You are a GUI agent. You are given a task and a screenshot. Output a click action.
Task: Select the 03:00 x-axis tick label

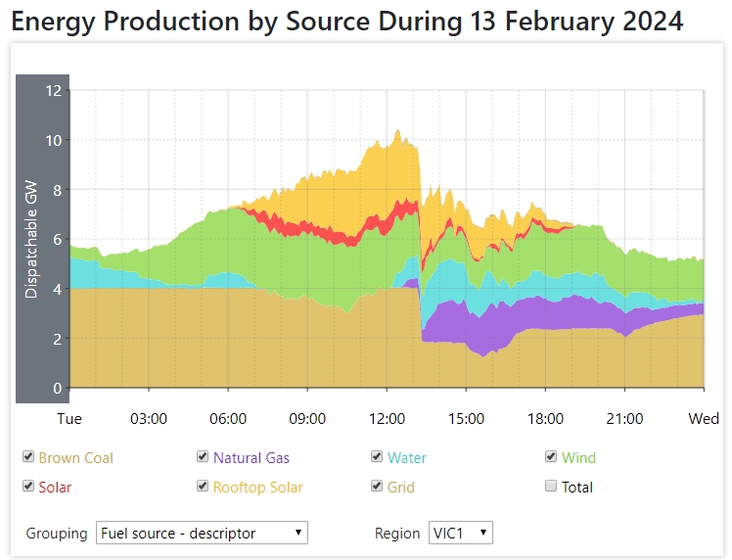point(149,419)
